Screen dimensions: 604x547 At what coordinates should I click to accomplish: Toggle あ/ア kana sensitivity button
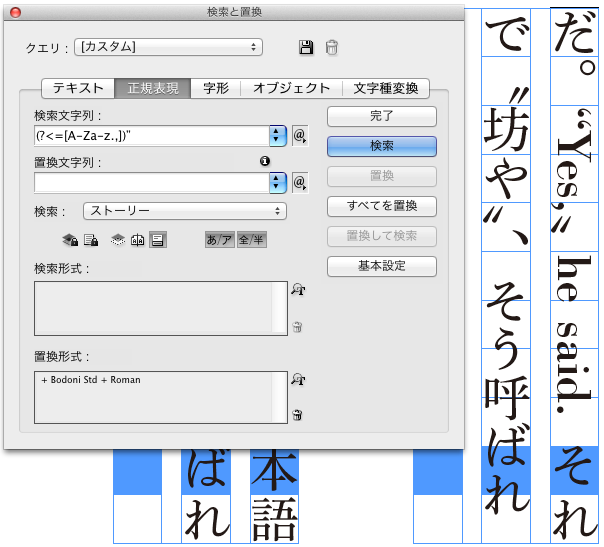coord(220,240)
